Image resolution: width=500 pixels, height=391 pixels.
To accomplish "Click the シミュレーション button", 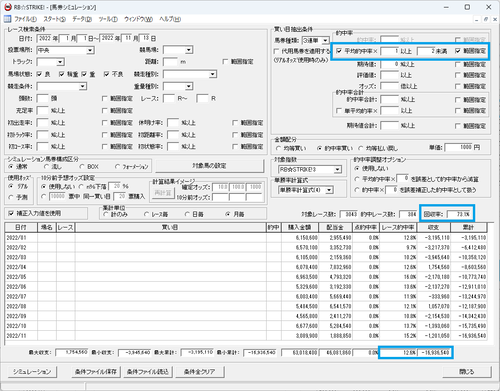I will (x=32, y=372).
